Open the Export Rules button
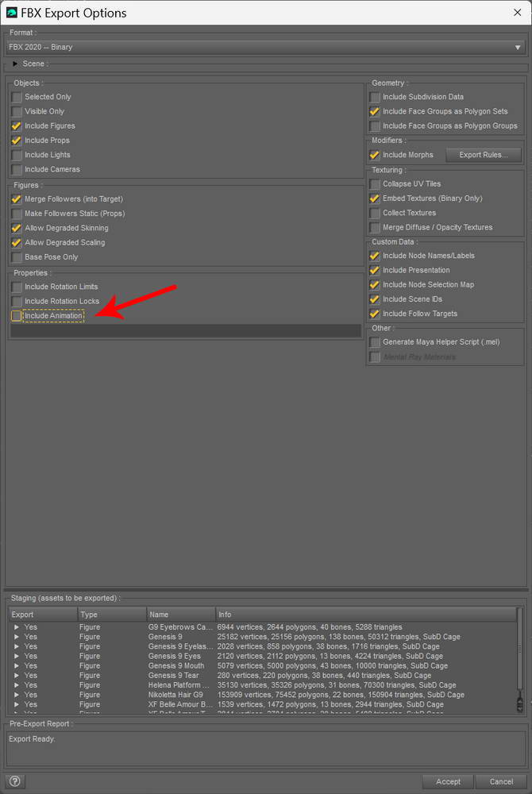 pyautogui.click(x=484, y=155)
